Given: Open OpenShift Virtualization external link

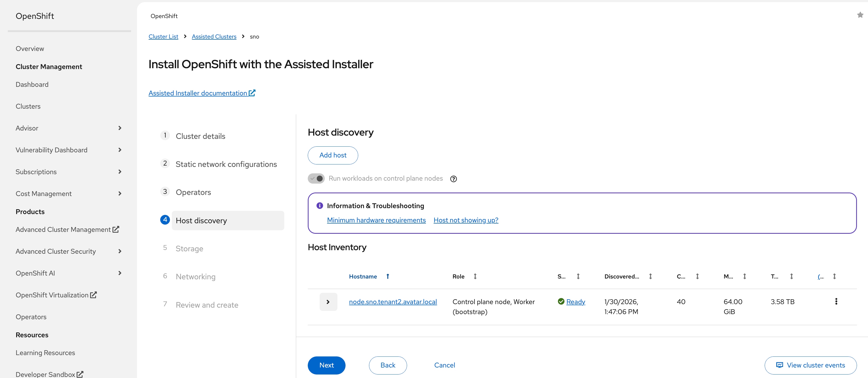Looking at the screenshot, I should tap(56, 295).
